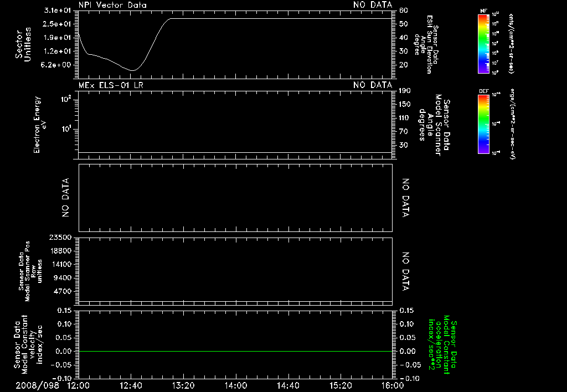This screenshot has width=567, height=392.
Task: Select the 'MEx ELS-01 LR' panel title
Action: point(111,85)
